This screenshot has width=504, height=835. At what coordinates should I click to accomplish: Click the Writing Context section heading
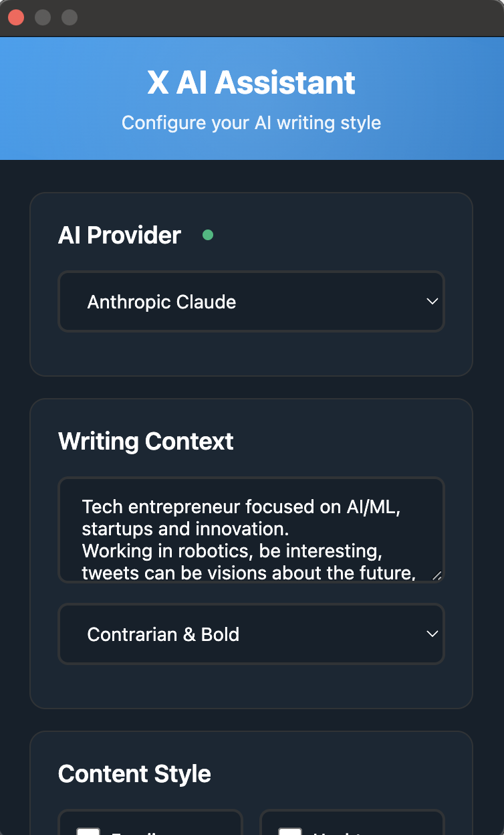[x=146, y=441]
